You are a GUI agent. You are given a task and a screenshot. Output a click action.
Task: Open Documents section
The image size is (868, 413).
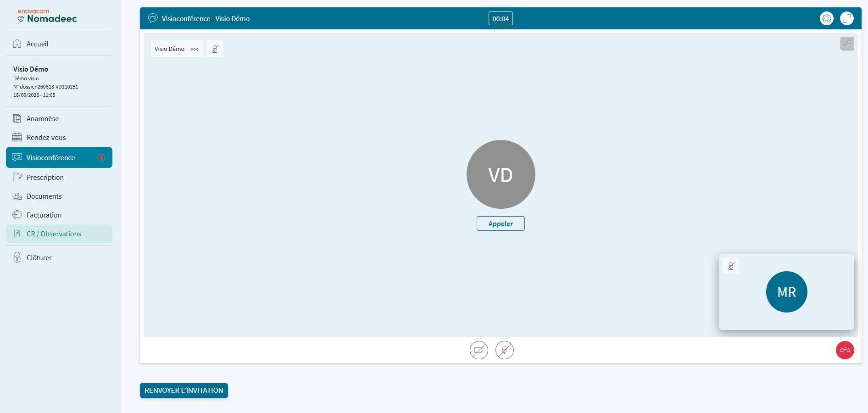click(59, 196)
